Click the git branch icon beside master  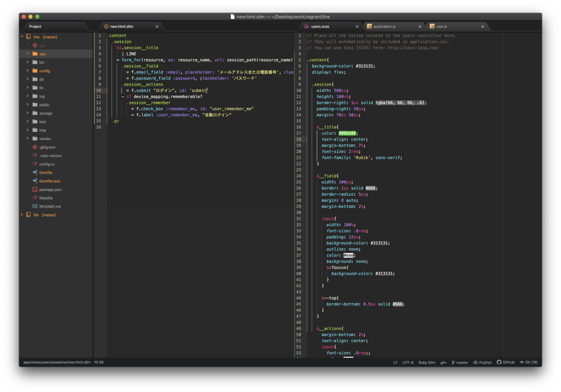point(453,363)
